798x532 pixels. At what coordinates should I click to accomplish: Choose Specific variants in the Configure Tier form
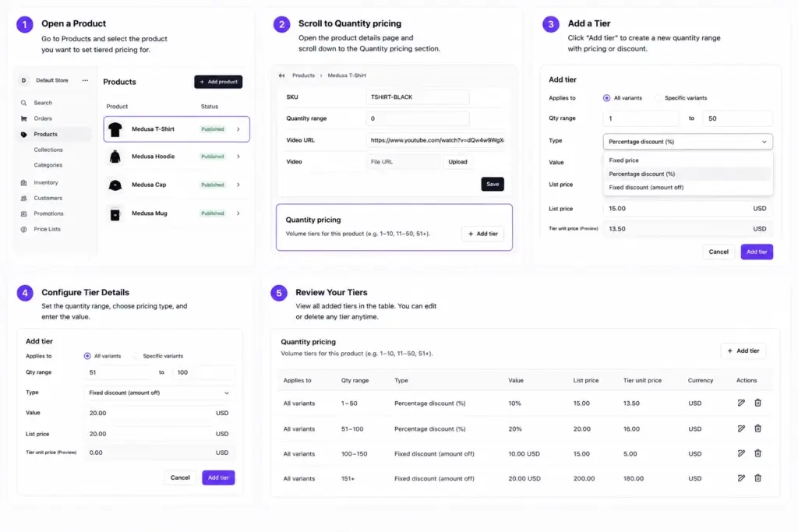point(136,356)
